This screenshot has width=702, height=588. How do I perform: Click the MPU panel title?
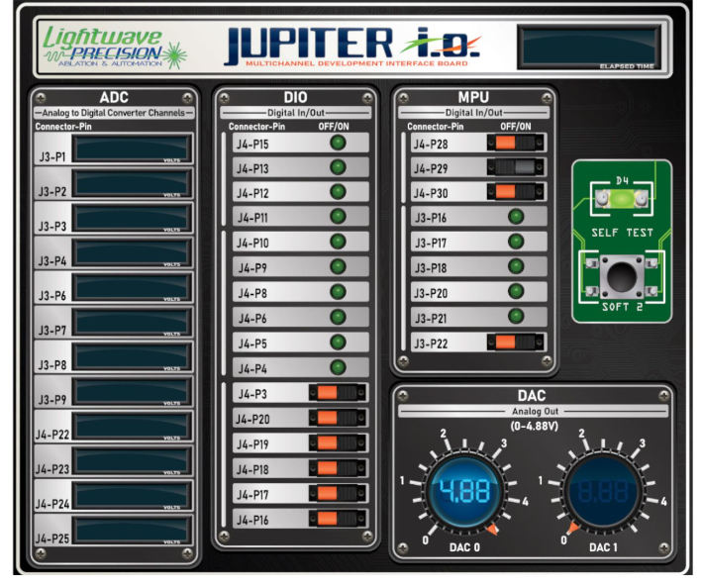[473, 97]
